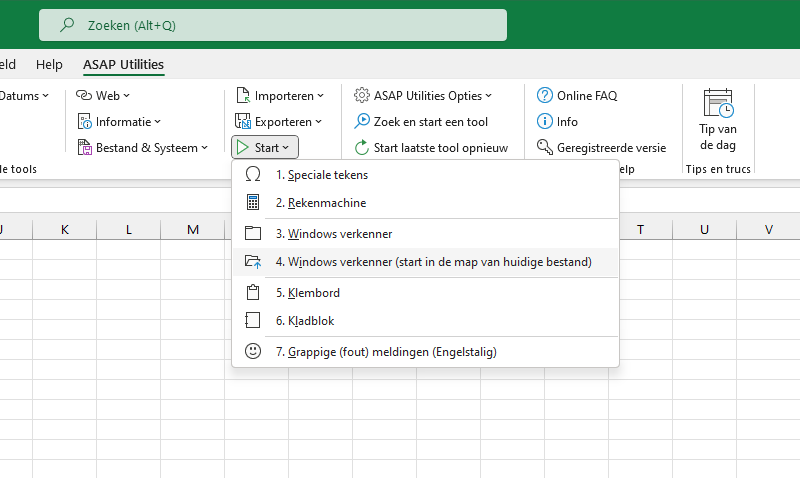Collapse the Start dropdown button
Viewport: 800px width, 478px height.
pos(265,147)
